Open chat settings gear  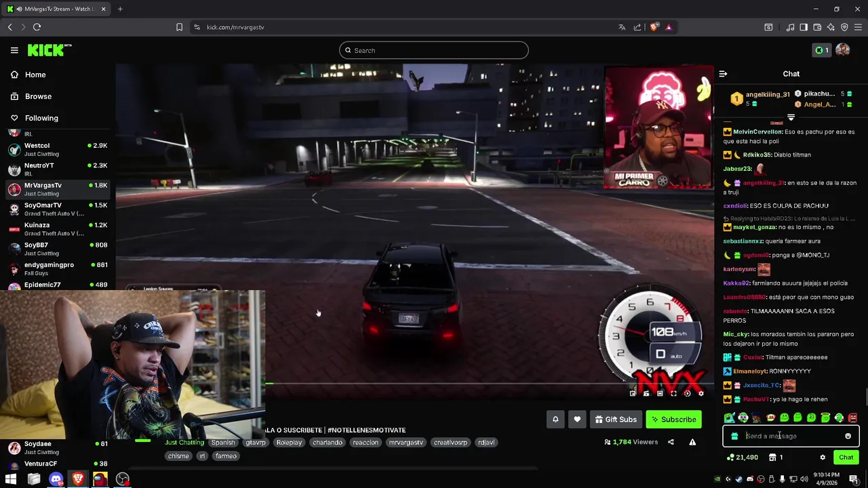coord(823,457)
